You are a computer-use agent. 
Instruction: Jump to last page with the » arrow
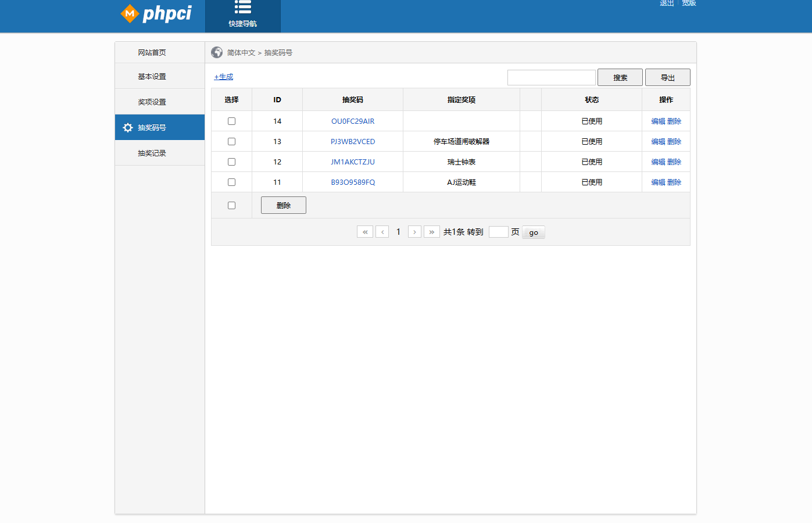[x=432, y=231]
